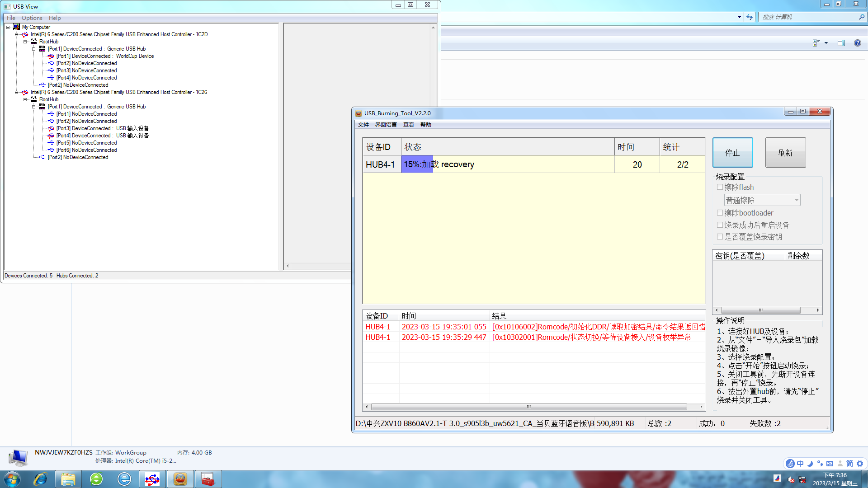Collapse the My Computer tree node

pyautogui.click(x=8, y=27)
